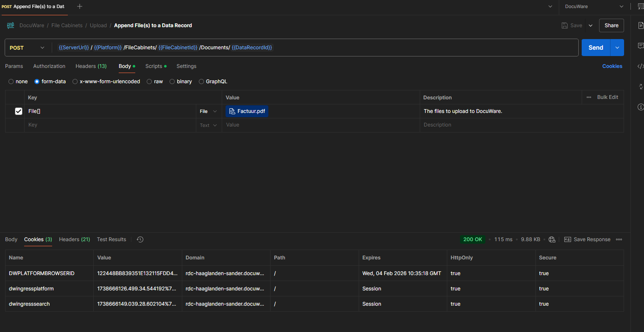Click response more options ellipsis icon

click(x=619, y=239)
